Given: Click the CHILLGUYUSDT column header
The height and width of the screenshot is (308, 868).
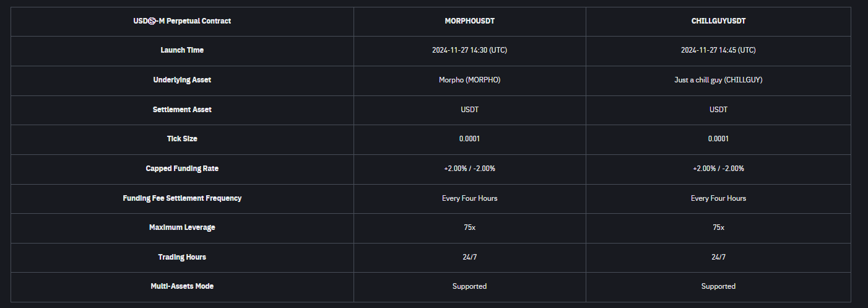Looking at the screenshot, I should pyautogui.click(x=718, y=21).
